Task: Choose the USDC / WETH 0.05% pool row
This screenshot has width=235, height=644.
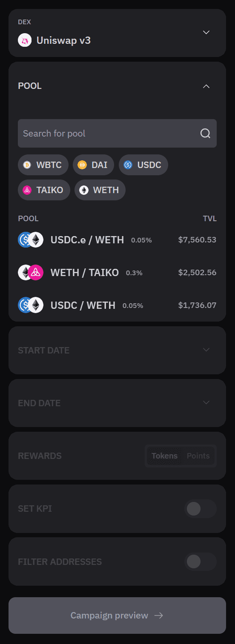Action: coord(117,305)
